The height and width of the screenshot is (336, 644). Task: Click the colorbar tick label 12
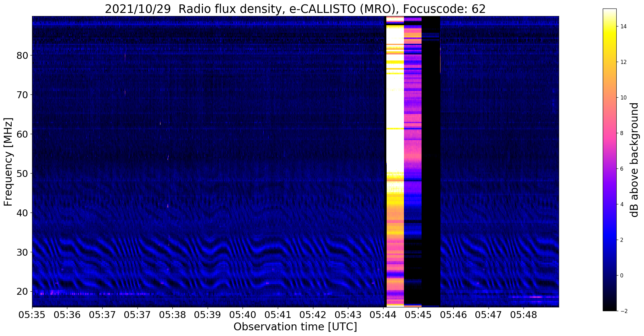[x=623, y=62]
